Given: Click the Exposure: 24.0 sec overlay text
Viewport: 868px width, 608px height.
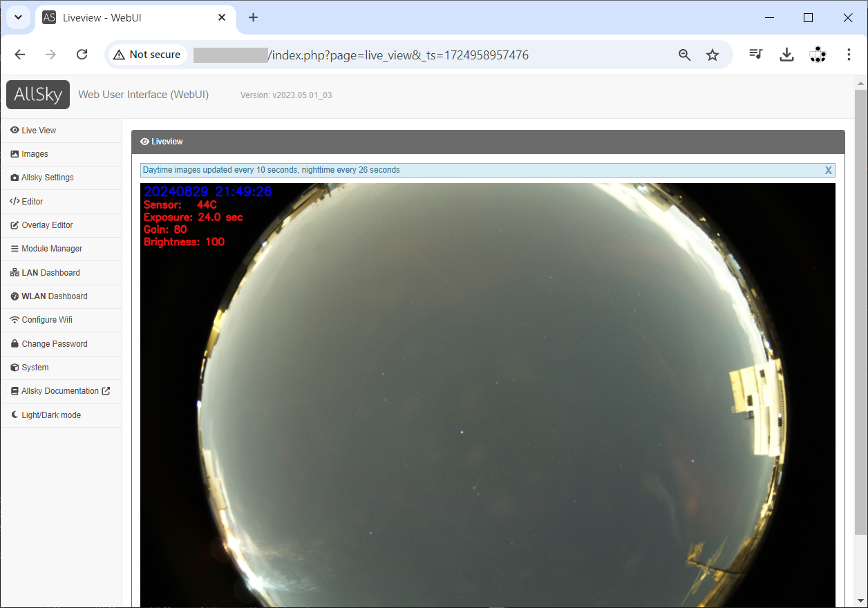Looking at the screenshot, I should pyautogui.click(x=194, y=218).
